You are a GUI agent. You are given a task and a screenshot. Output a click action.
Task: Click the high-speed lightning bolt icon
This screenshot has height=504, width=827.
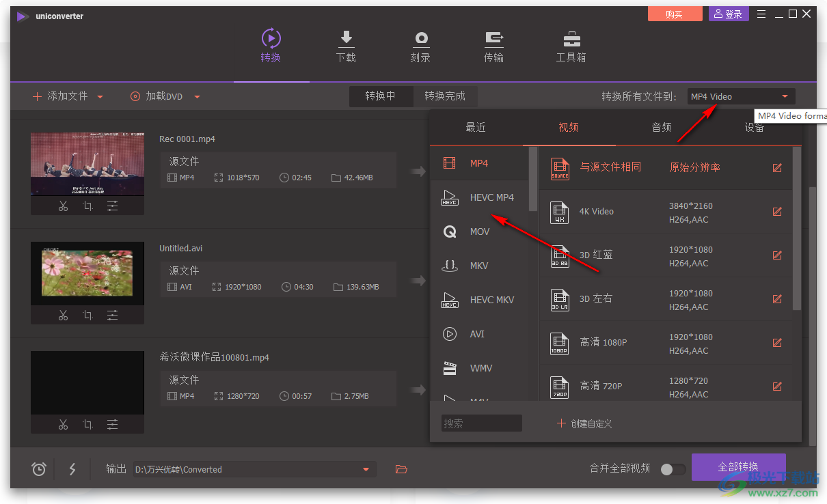(x=72, y=469)
